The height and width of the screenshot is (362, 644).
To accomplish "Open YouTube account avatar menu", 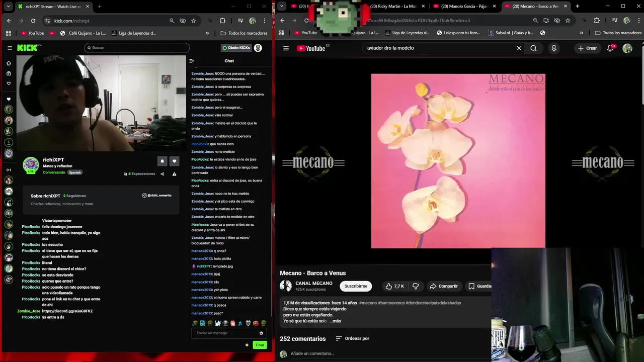I will coord(627,48).
